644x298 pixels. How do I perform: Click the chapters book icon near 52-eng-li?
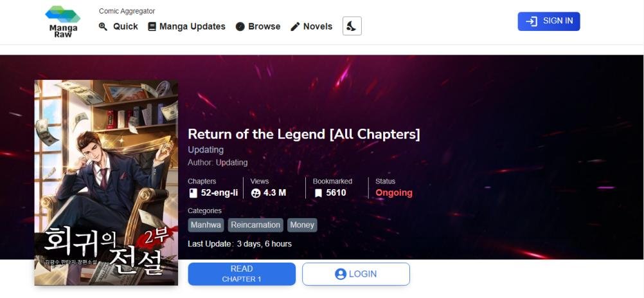193,193
